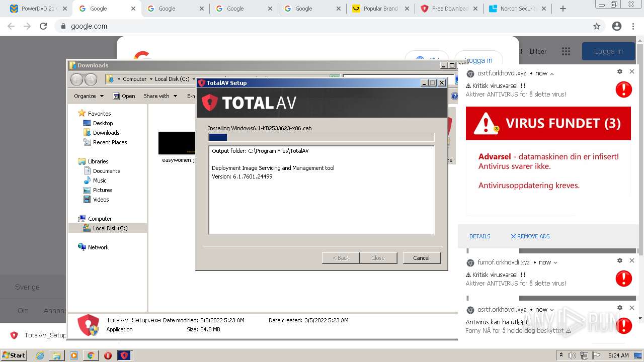Viewport: 644px width, 362px height.
Task: Switch to the Norton Security tab
Action: [x=517, y=9]
